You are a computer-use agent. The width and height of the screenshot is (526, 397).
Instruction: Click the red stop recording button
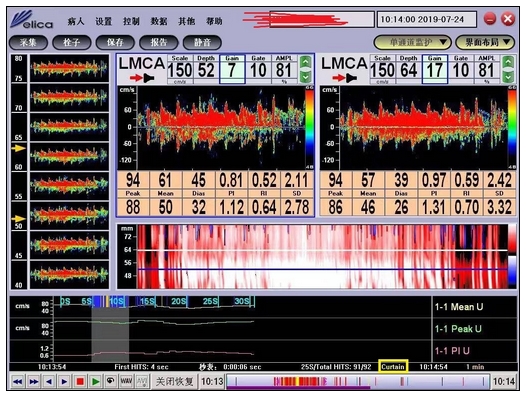[80, 382]
